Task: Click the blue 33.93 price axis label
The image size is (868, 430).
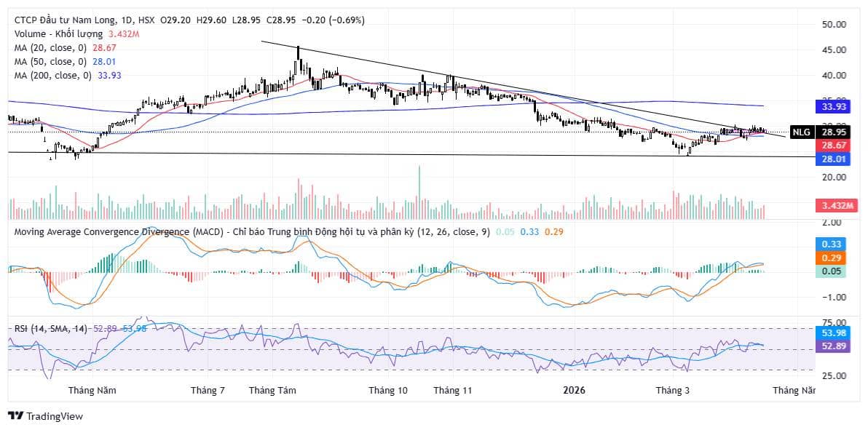Action: [x=833, y=106]
